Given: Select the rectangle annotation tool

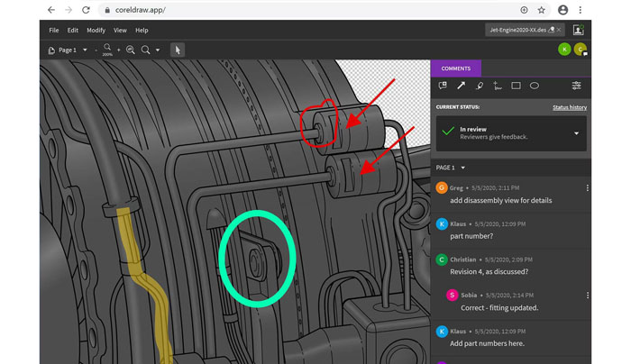Looking at the screenshot, I should [516, 86].
